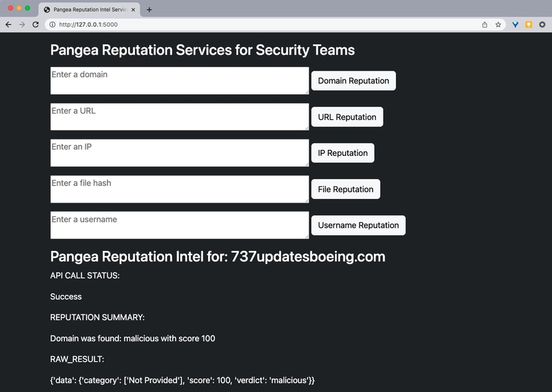Focus the Enter a file hash box
This screenshot has height=392, width=552.
click(179, 189)
